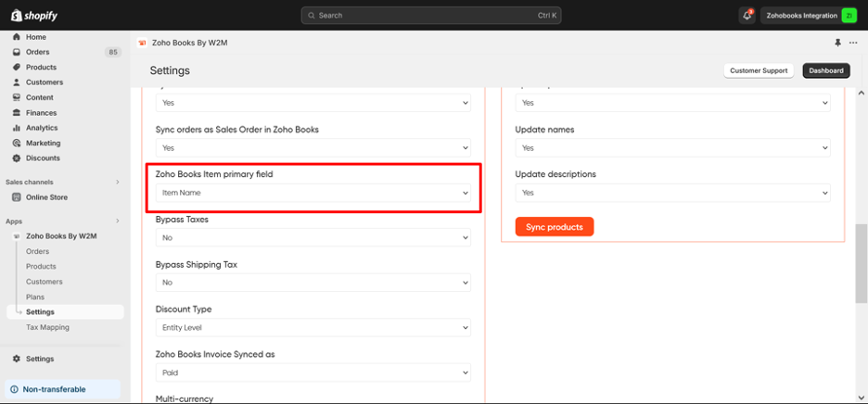
Task: Click the Analytics chart icon in sidebar
Action: point(17,128)
